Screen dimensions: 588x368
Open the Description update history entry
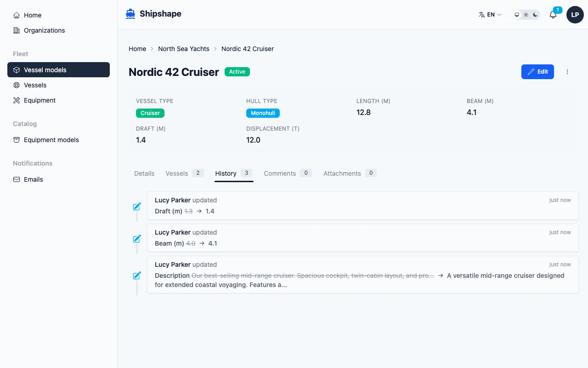click(x=362, y=275)
